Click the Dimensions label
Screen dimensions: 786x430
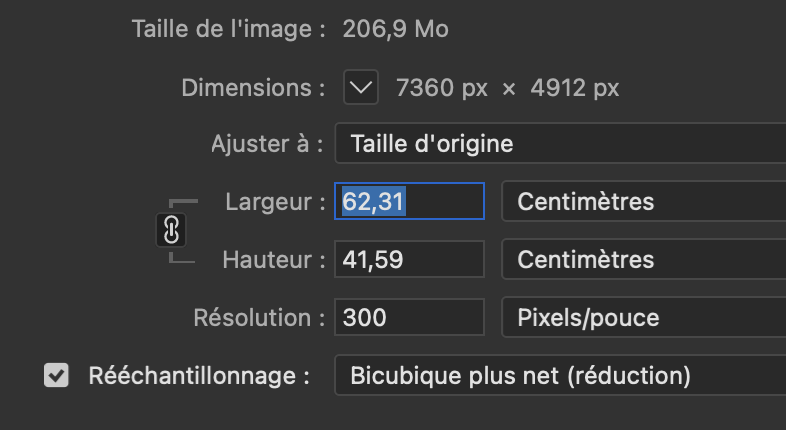pos(253,88)
